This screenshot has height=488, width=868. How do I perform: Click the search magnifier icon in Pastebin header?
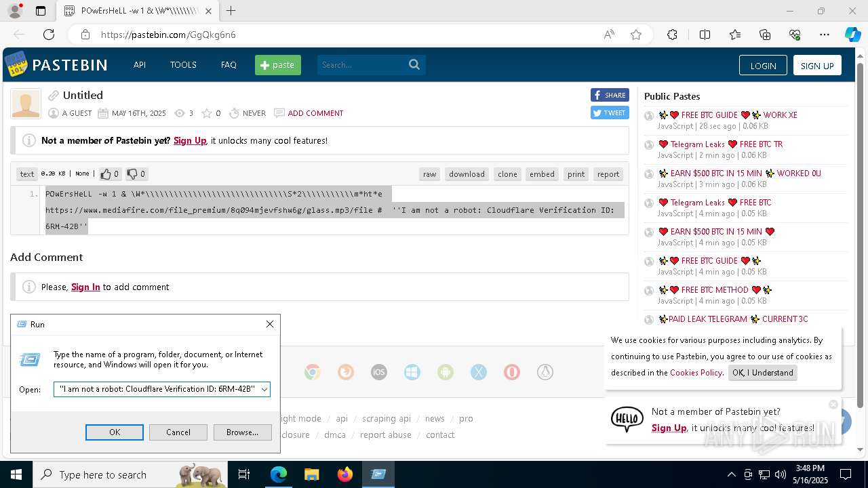coord(414,64)
